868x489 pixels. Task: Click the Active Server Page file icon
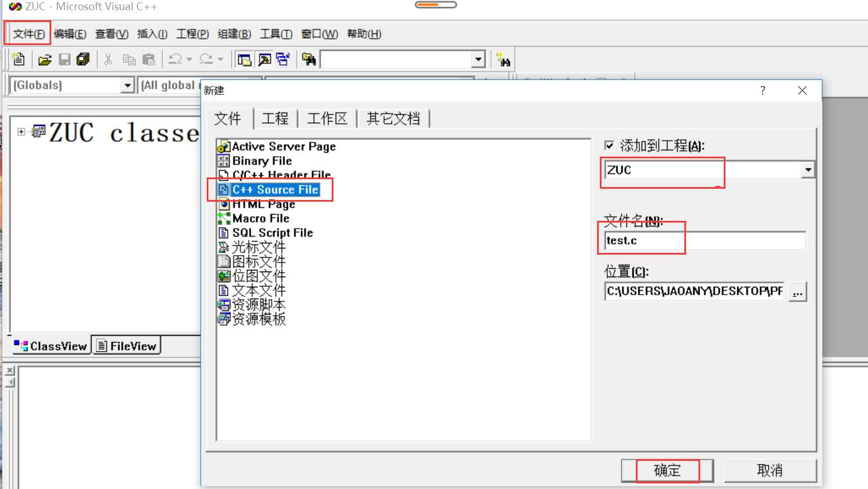(x=224, y=146)
